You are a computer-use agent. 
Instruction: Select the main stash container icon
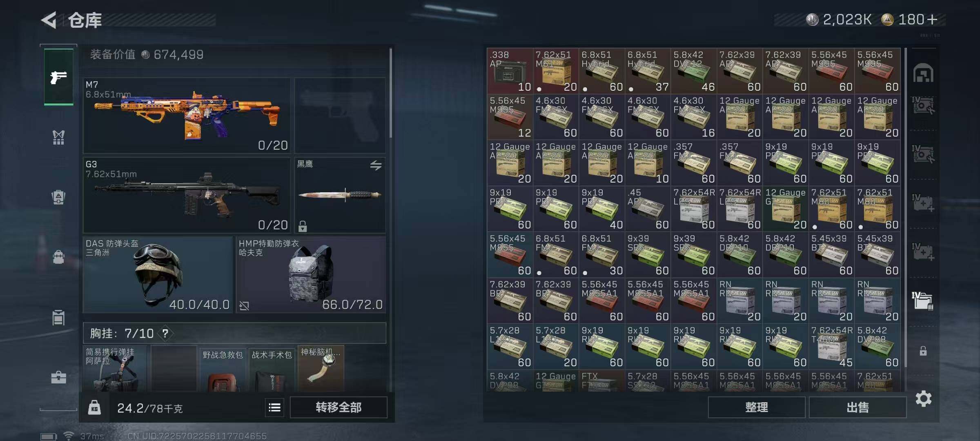point(923,73)
